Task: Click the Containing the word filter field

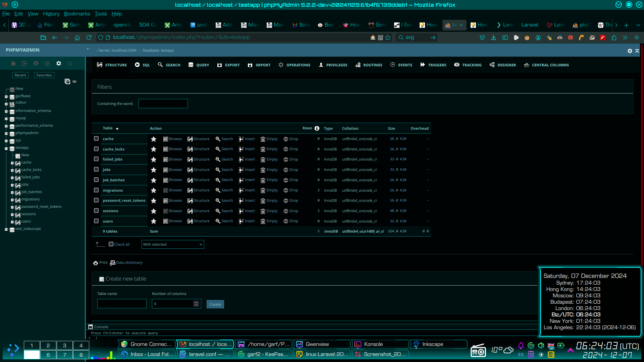Action: (163, 104)
